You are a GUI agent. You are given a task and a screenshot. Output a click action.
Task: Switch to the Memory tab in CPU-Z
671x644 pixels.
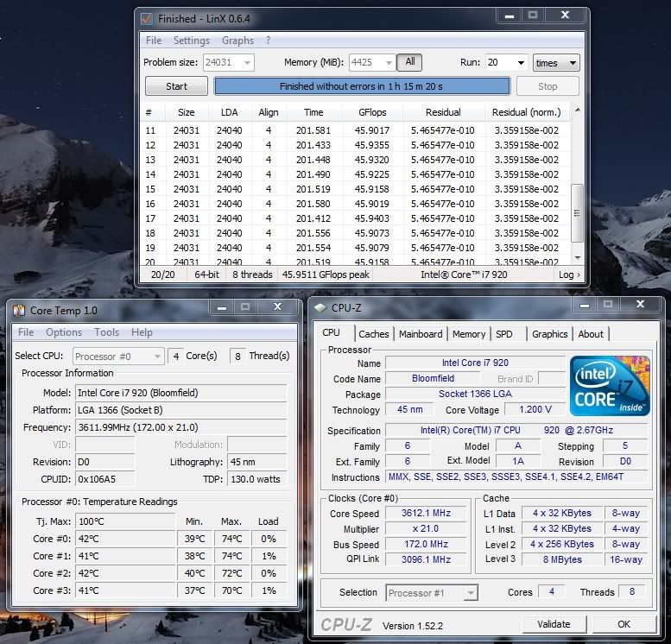[469, 334]
